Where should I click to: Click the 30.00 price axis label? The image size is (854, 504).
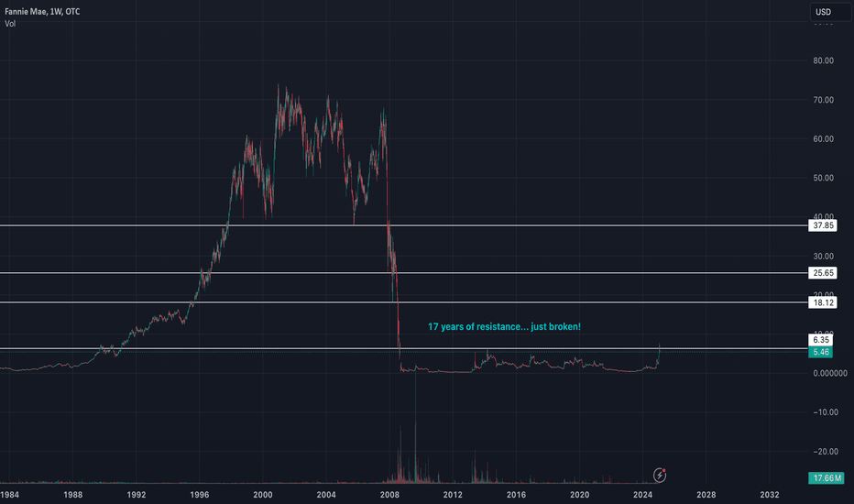tap(823, 256)
